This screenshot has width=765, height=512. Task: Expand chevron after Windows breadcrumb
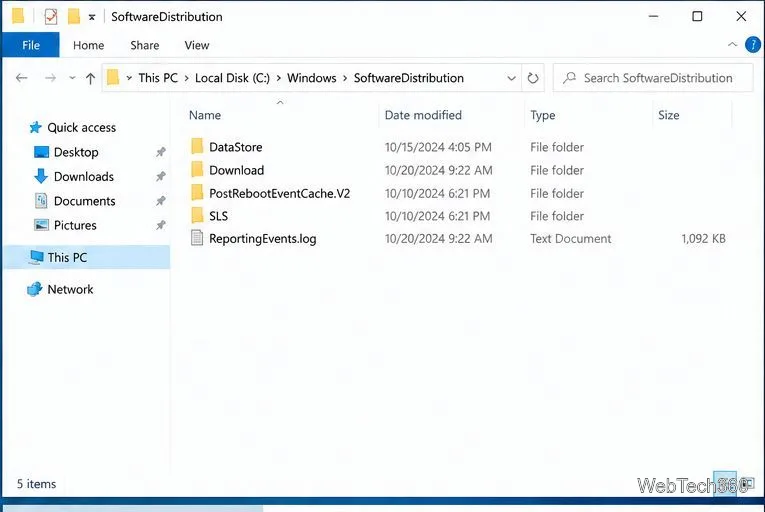345,78
